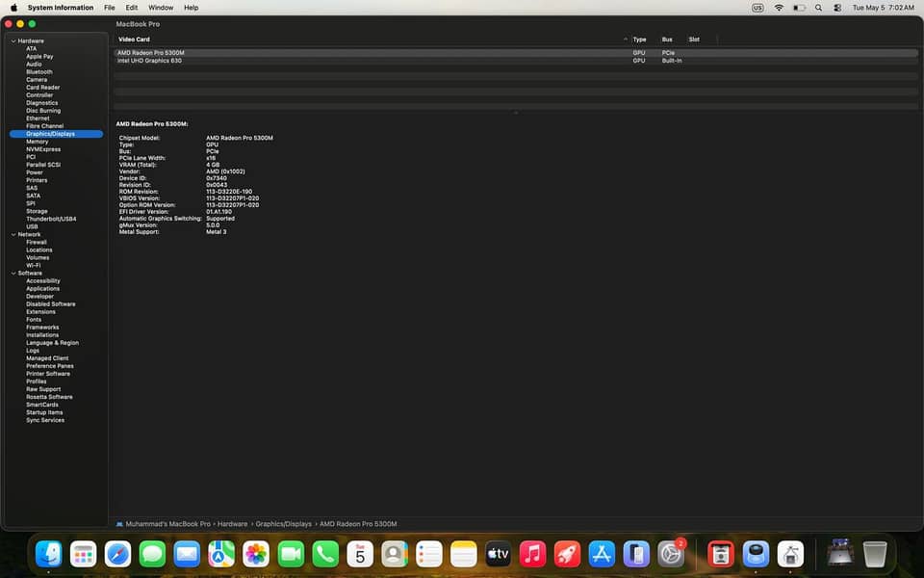Open Messages app in Dock
Screen dimensions: 924x578
153,555
